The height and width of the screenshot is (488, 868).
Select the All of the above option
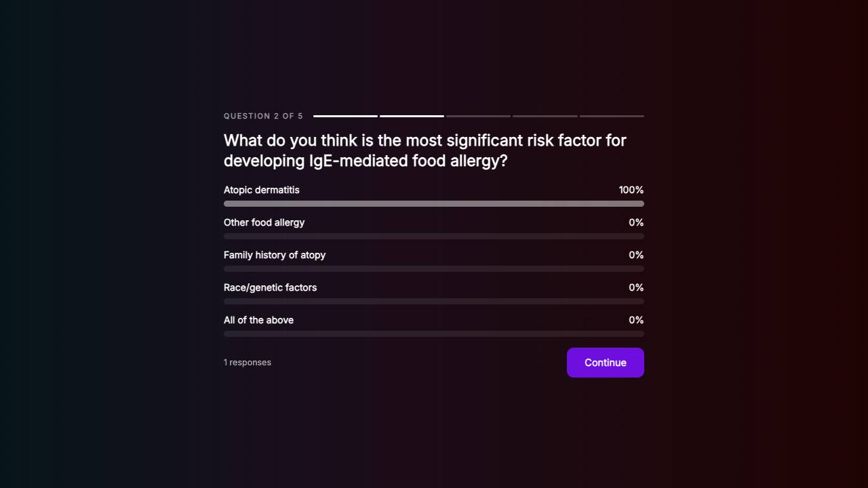click(x=258, y=320)
